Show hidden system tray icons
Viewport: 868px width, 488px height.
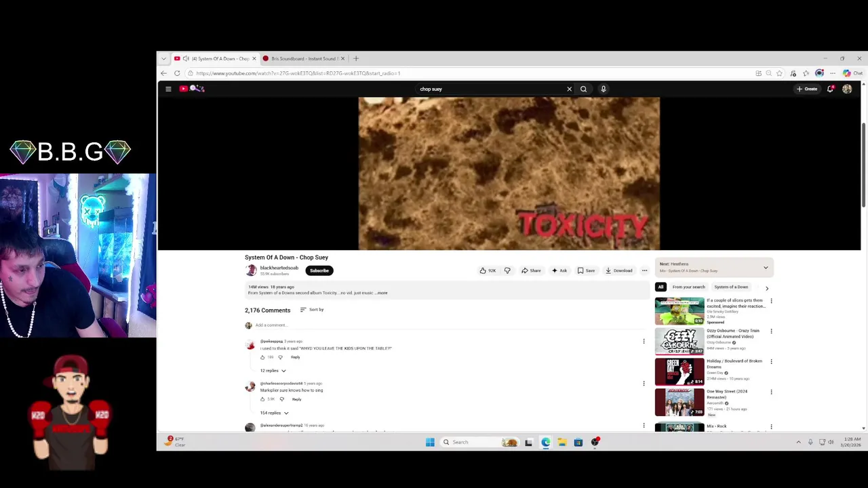pyautogui.click(x=798, y=442)
